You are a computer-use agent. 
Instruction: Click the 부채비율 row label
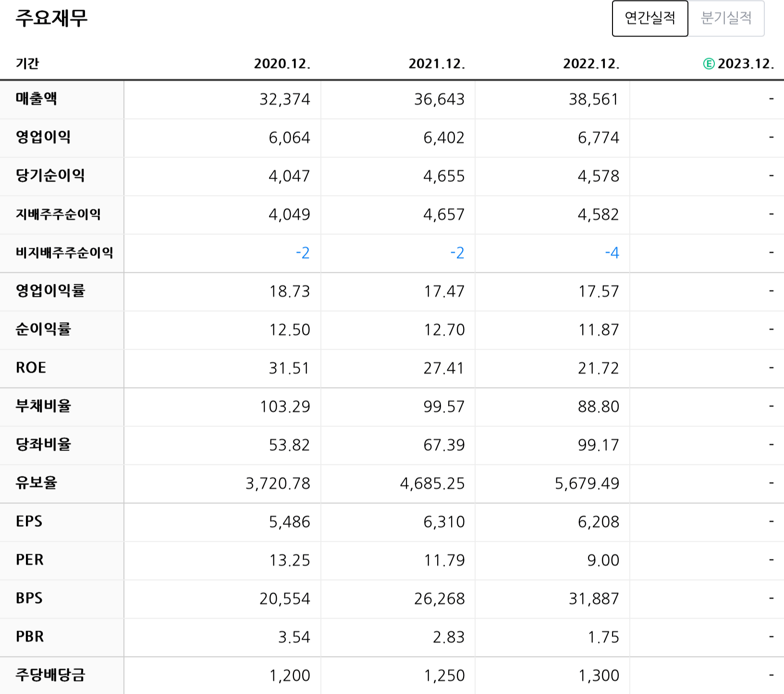pyautogui.click(x=43, y=406)
